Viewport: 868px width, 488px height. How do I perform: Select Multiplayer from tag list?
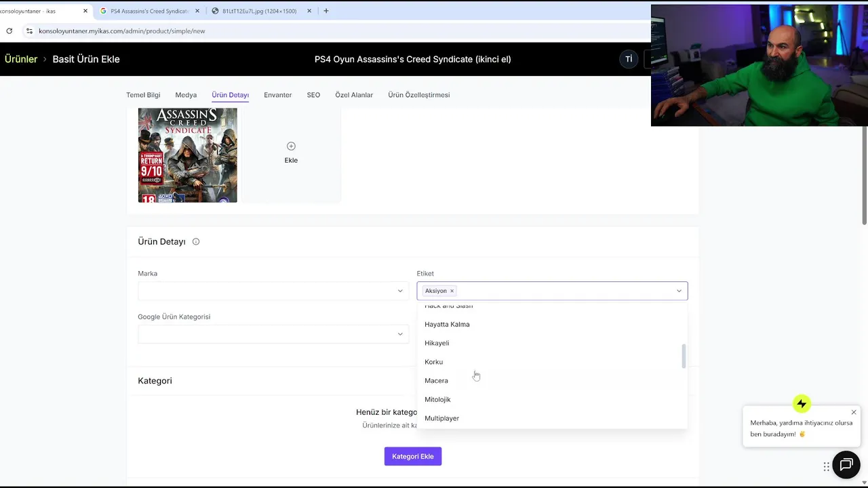[x=552, y=418]
